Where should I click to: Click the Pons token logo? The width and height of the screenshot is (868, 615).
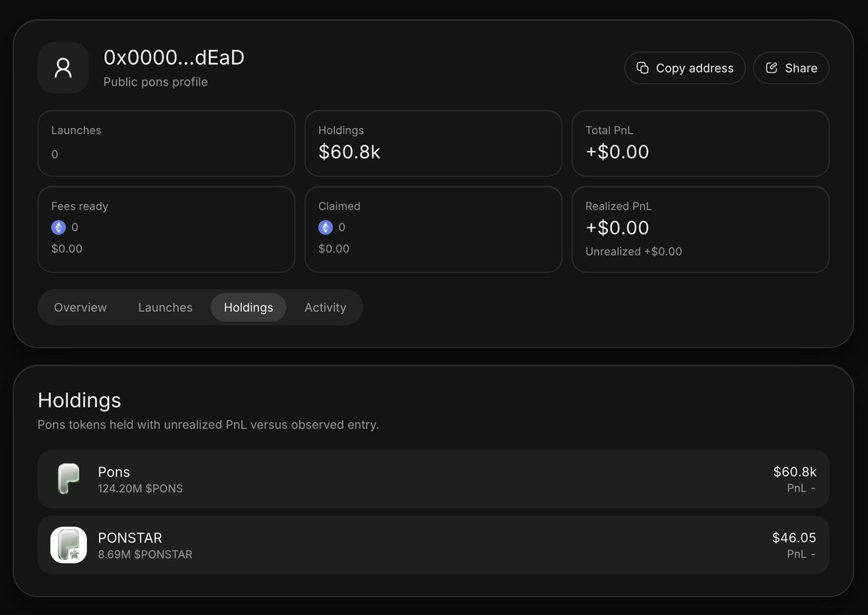pyautogui.click(x=69, y=479)
